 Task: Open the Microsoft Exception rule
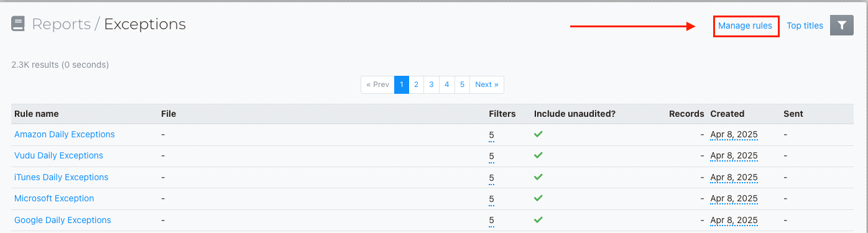(x=54, y=198)
